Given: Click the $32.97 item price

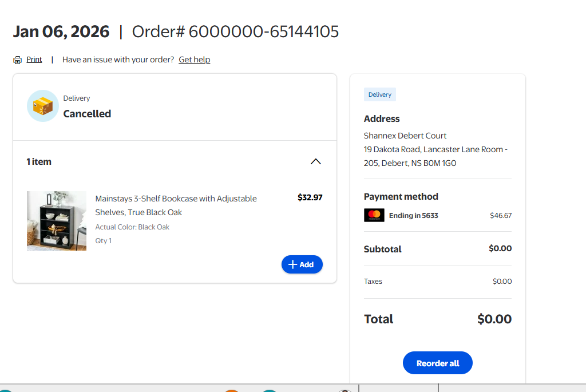Looking at the screenshot, I should (x=310, y=197).
